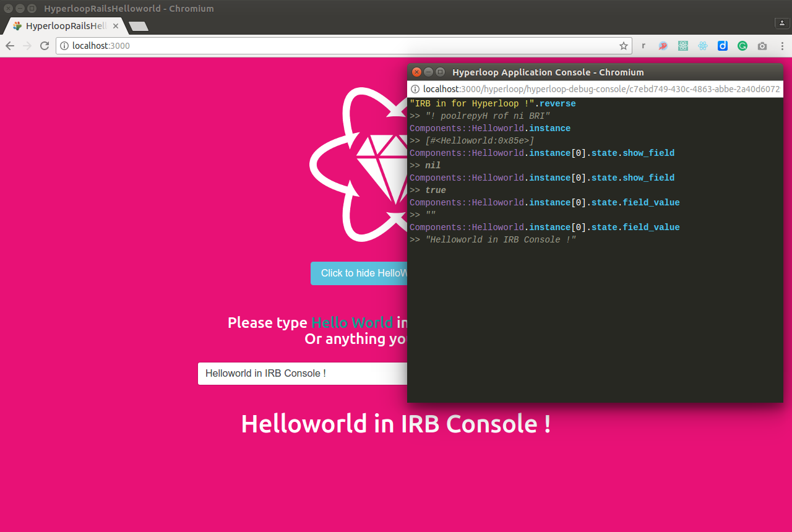Click 'Click to hide HelloWorld' button
This screenshot has width=792, height=532.
pyautogui.click(x=359, y=273)
